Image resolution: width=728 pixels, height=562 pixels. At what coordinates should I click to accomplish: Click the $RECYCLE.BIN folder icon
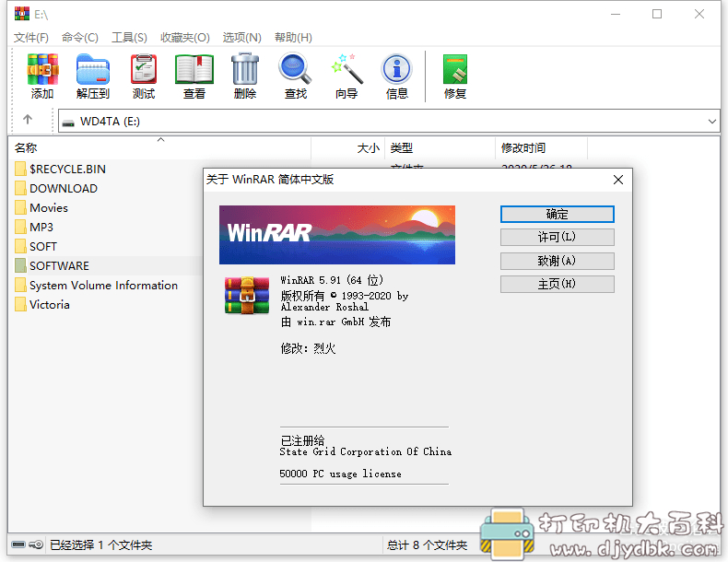point(20,169)
